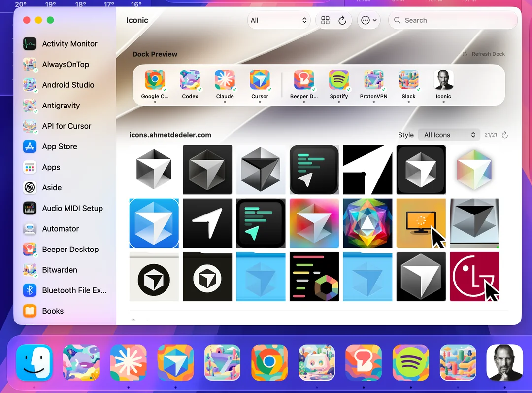Choose the black-and-white abstract angular icon
The height and width of the screenshot is (393, 532).
point(367,170)
